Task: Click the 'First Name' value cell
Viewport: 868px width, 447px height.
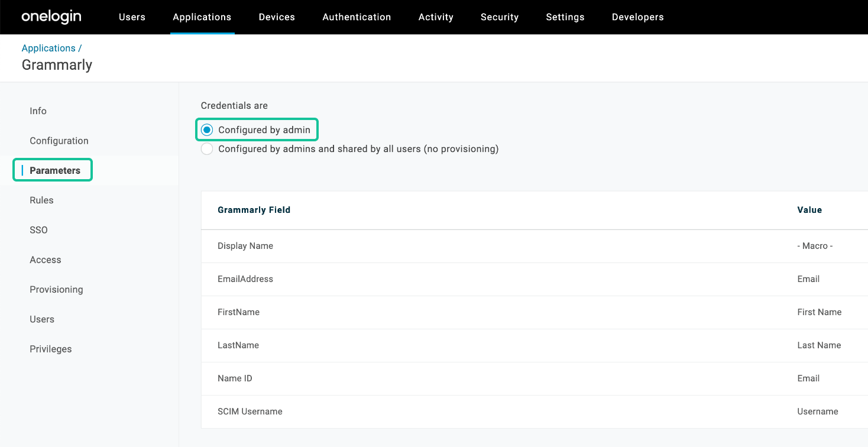Action: coord(820,312)
